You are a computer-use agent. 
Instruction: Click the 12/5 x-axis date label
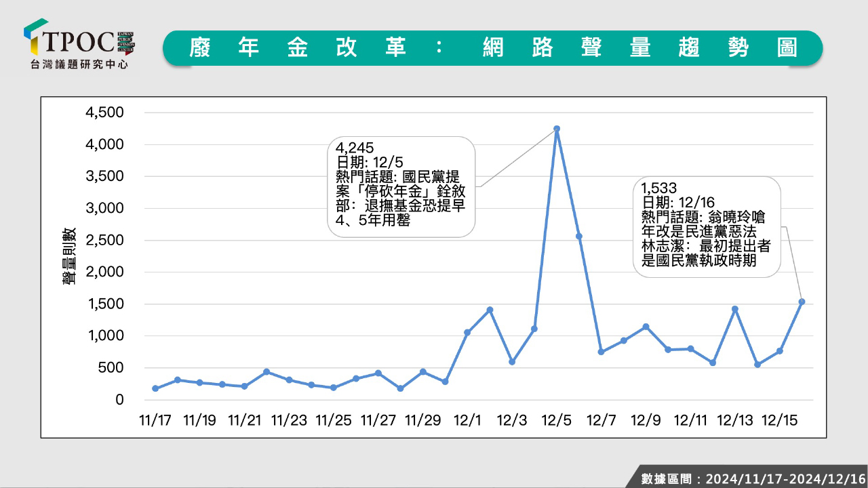[x=557, y=420]
